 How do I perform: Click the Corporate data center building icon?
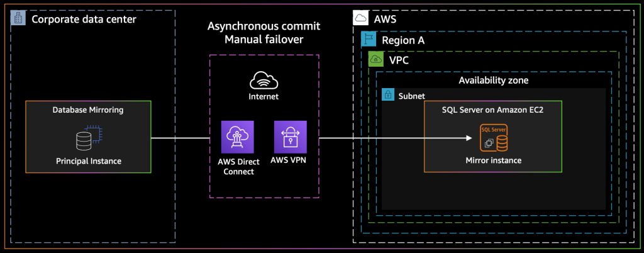click(18, 18)
